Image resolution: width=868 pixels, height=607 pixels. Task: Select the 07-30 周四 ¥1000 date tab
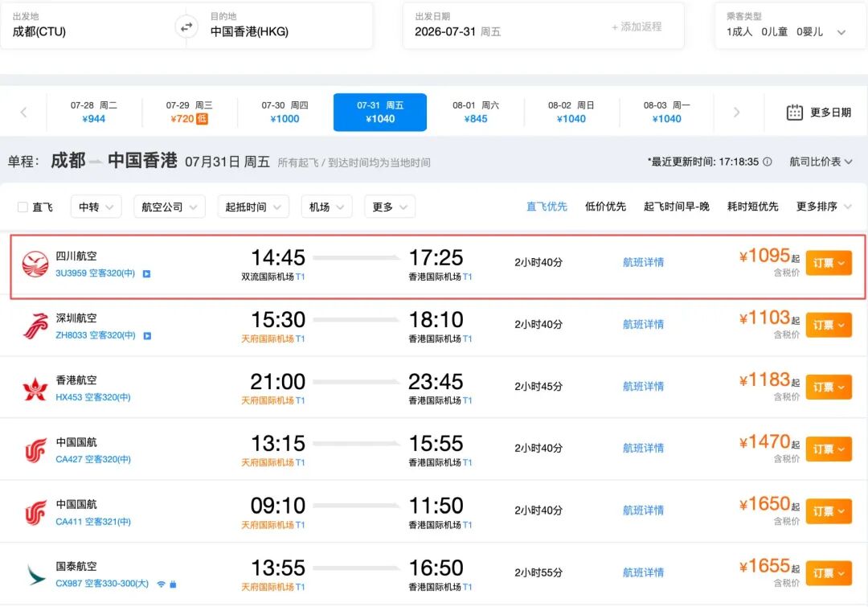click(x=285, y=112)
